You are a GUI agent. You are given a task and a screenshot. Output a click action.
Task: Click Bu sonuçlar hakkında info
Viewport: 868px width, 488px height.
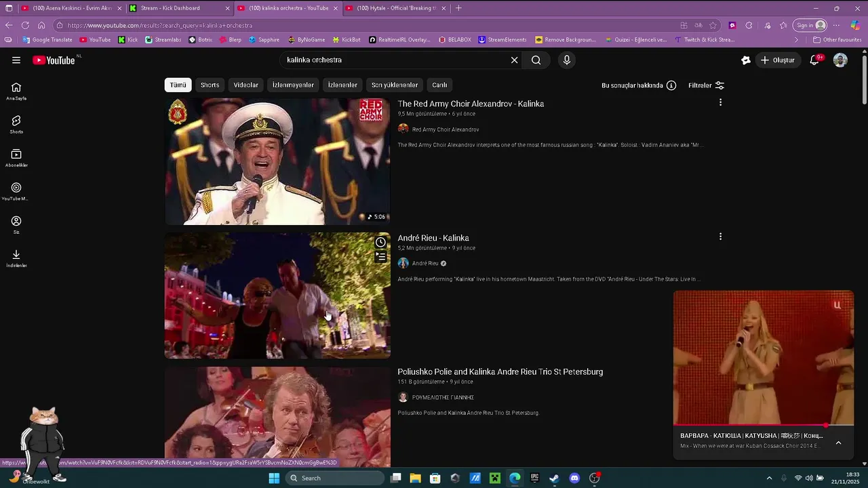pos(638,85)
